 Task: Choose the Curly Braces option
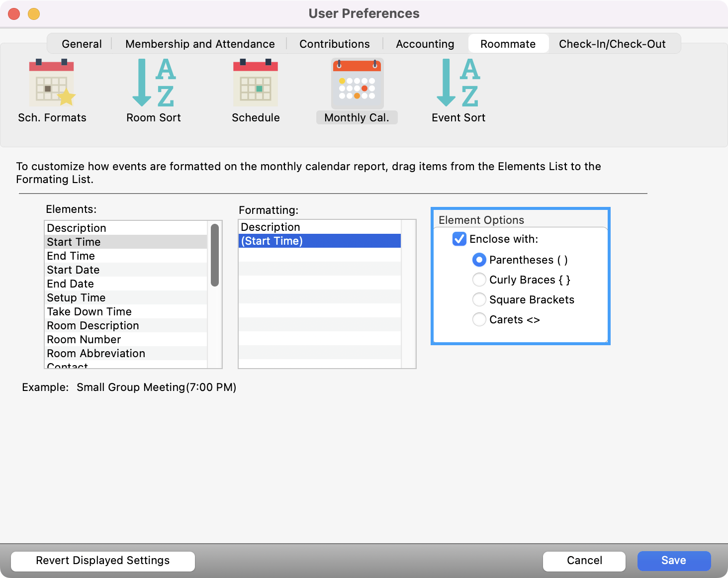tap(479, 280)
